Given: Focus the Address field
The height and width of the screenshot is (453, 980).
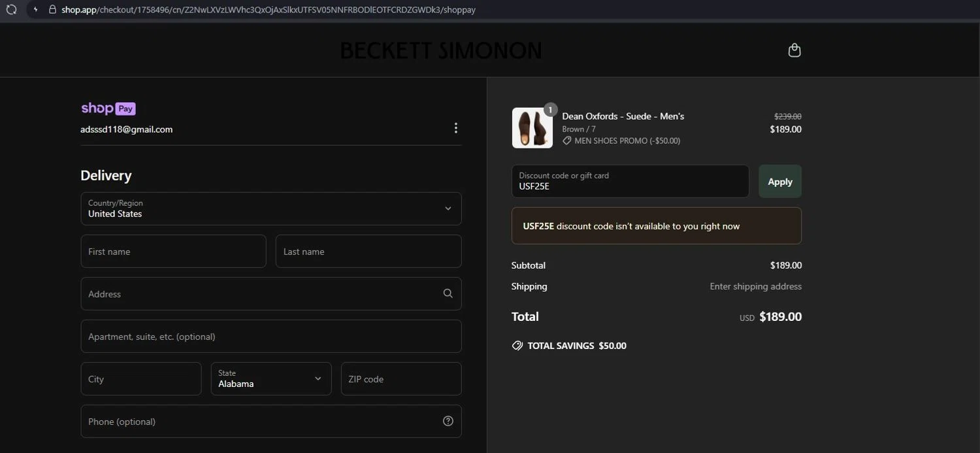Looking at the screenshot, I should [271, 294].
